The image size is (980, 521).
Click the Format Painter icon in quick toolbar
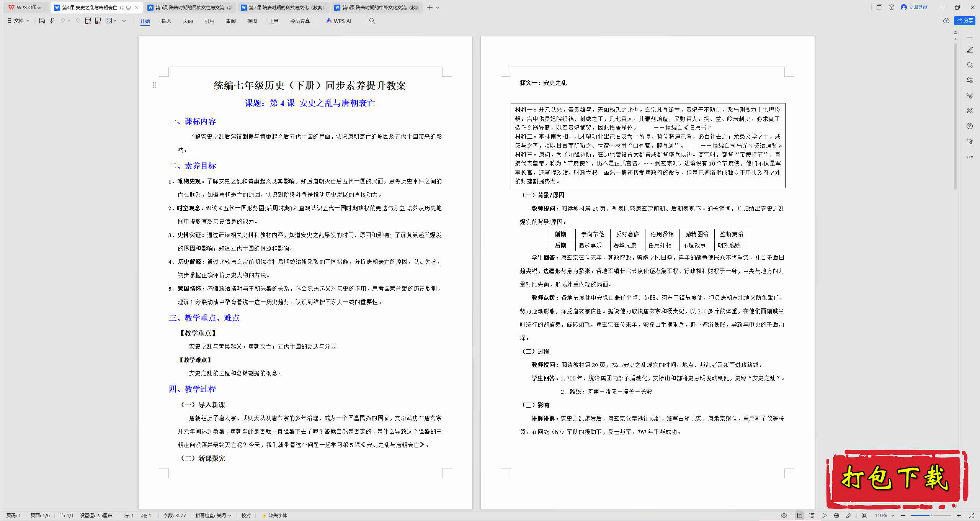point(52,21)
